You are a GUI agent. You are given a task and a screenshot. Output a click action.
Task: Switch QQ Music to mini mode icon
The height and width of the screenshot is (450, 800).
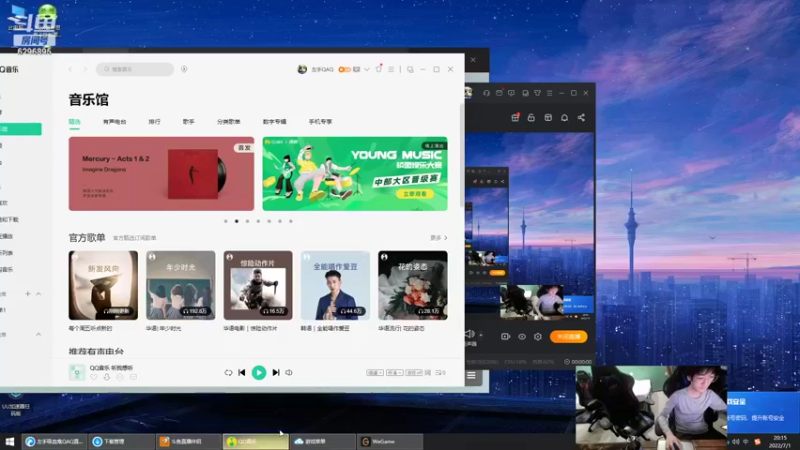click(410, 69)
